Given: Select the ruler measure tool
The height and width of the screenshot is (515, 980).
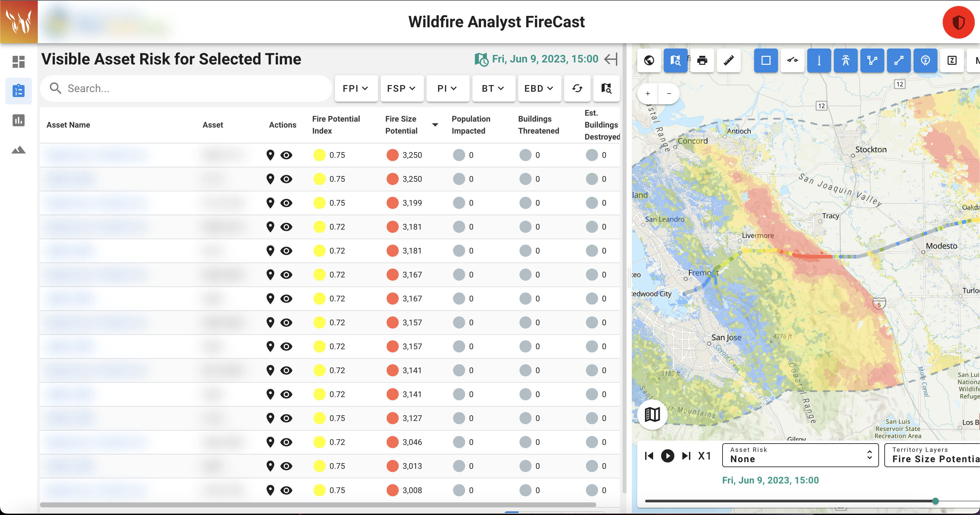Looking at the screenshot, I should [x=729, y=60].
